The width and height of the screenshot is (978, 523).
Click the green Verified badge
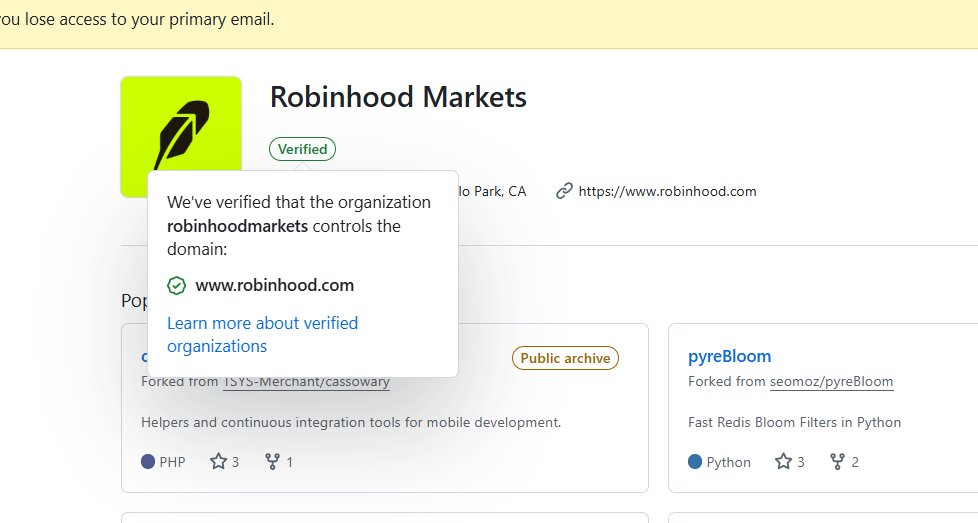tap(303, 149)
